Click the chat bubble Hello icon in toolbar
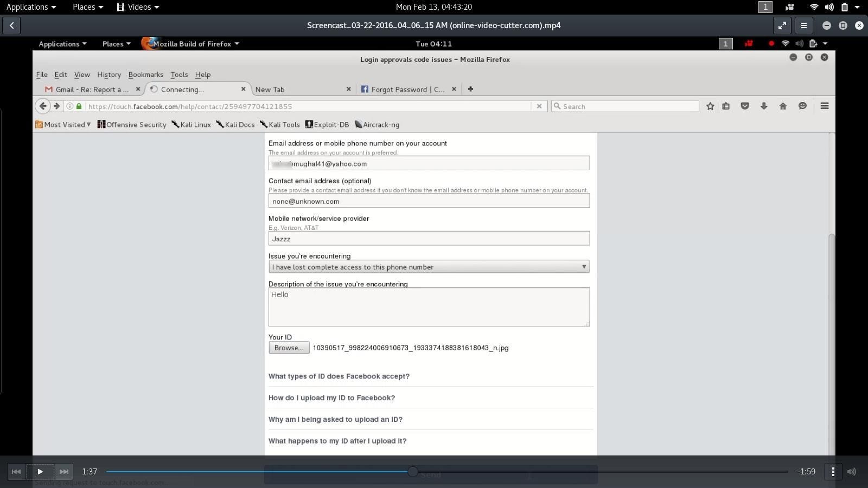This screenshot has height=488, width=868. coord(802,106)
